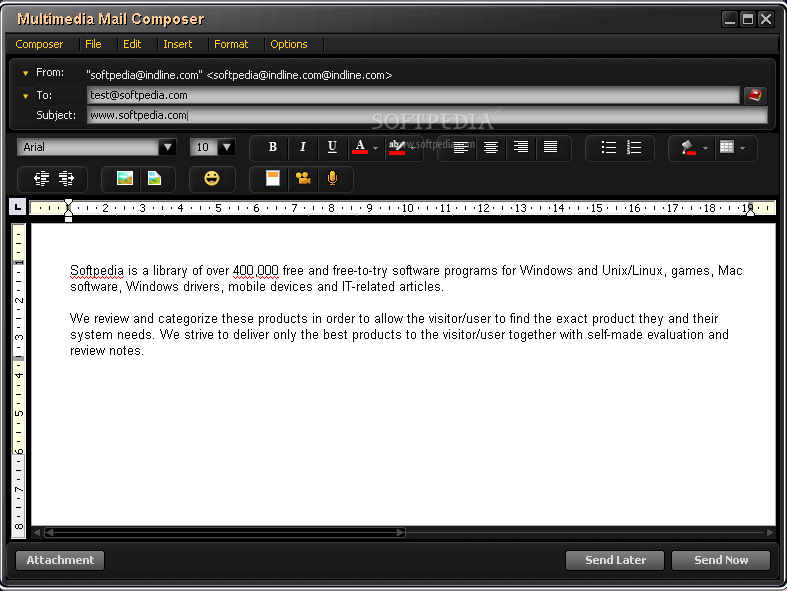This screenshot has height=591, width=787.
Task: Open the Edit menu
Action: click(x=132, y=44)
